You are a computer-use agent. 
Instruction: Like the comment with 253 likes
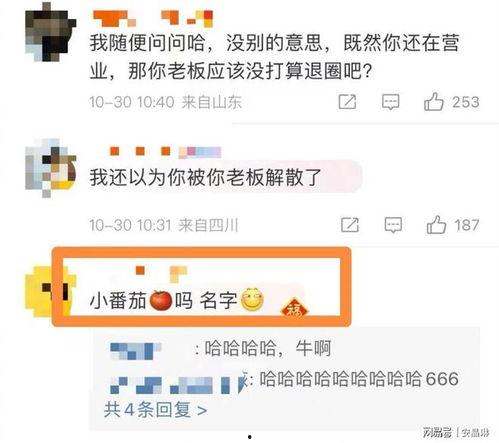click(434, 102)
